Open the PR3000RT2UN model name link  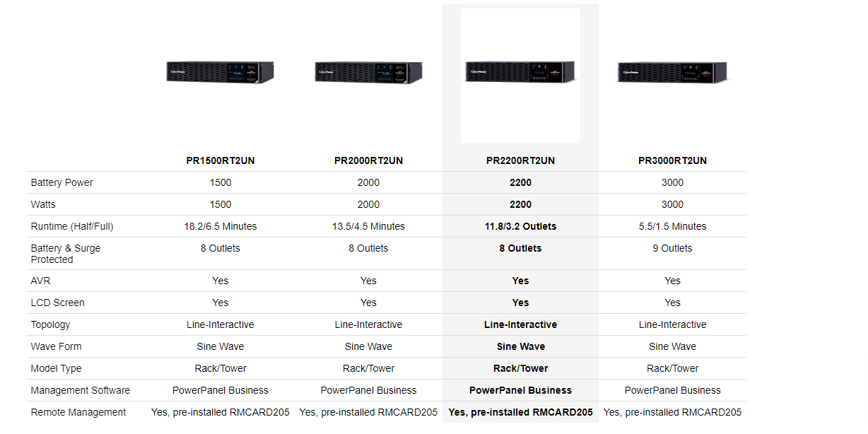click(672, 160)
